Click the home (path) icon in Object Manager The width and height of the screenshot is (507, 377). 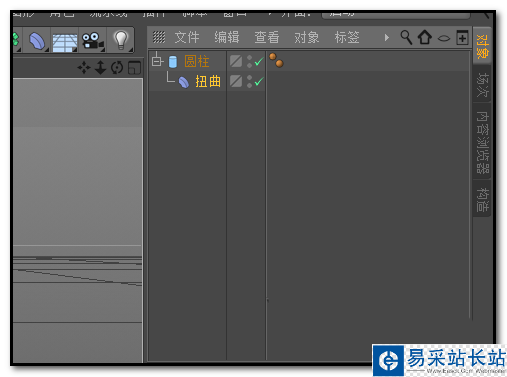pyautogui.click(x=425, y=37)
